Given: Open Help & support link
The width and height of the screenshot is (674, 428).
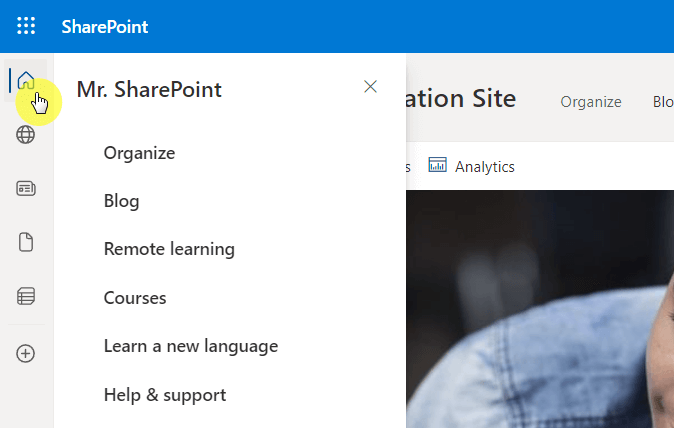Looking at the screenshot, I should (165, 395).
